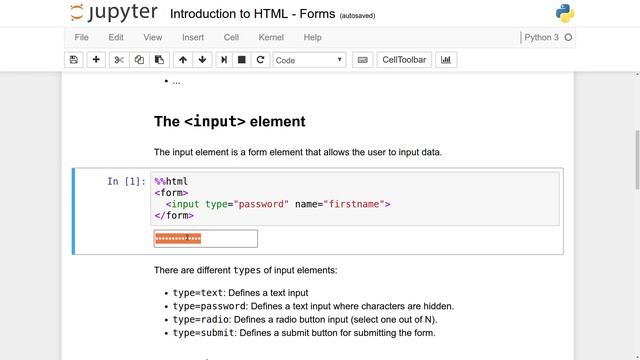
Task: Open command palette keyboard icon
Action: coord(362,60)
